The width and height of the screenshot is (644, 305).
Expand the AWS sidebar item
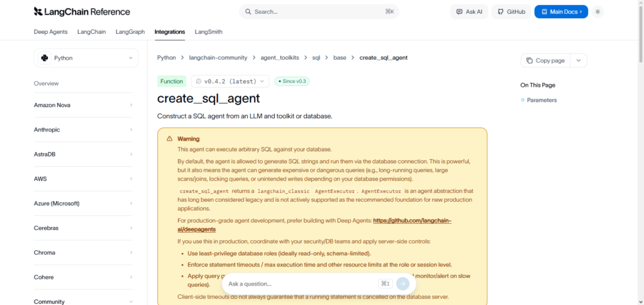[84, 179]
